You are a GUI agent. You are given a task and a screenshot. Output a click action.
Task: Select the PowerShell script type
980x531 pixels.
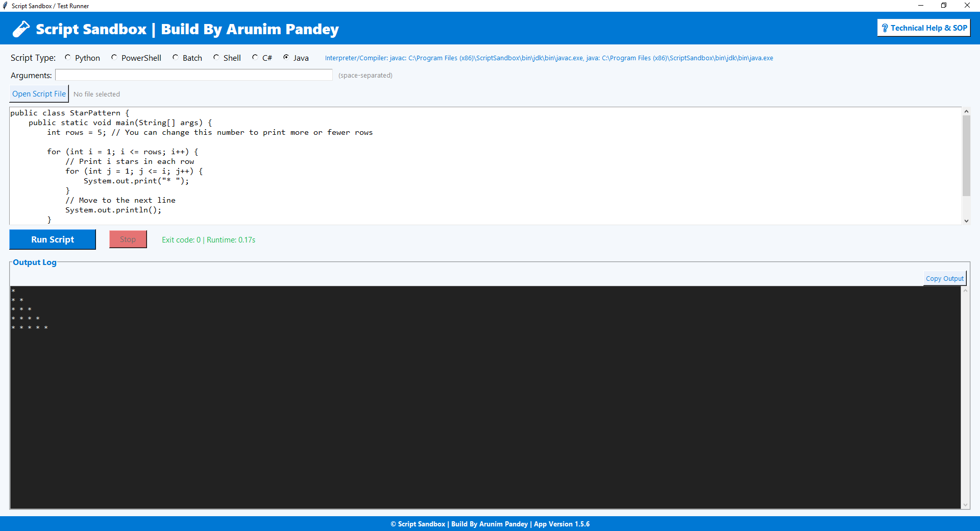tap(114, 58)
